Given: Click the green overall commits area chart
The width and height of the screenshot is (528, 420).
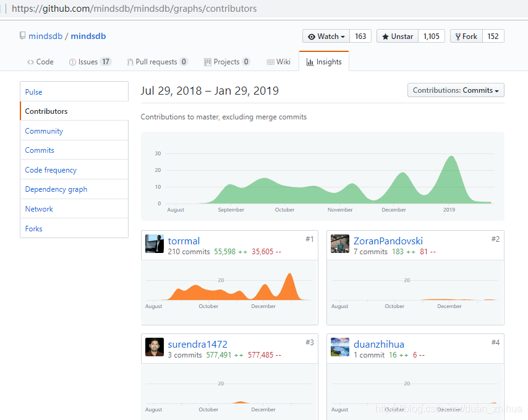Looking at the screenshot, I should (323, 176).
